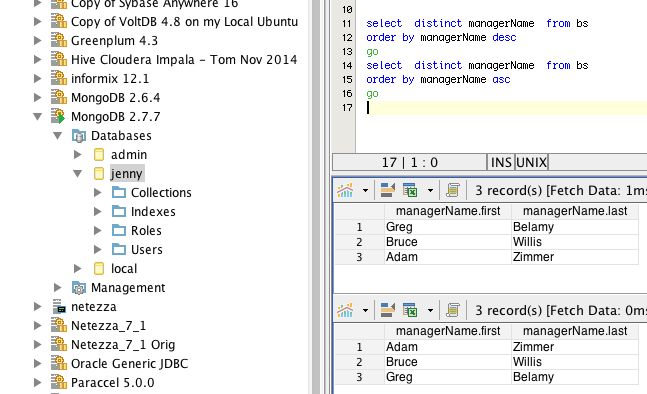The height and width of the screenshot is (394, 647).
Task: Click the local database cylinder icon
Action: pyautogui.click(x=99, y=269)
